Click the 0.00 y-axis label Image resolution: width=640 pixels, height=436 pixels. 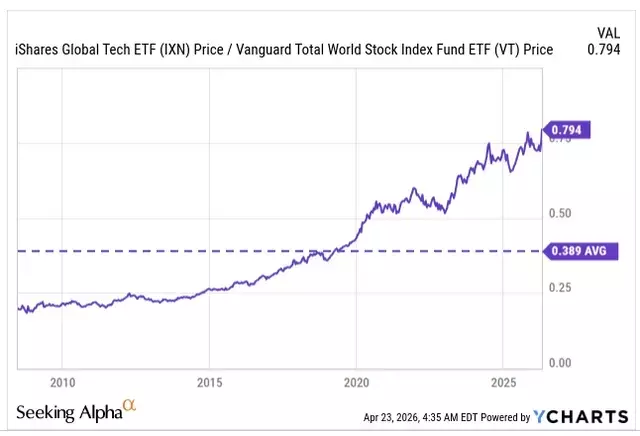tap(559, 362)
